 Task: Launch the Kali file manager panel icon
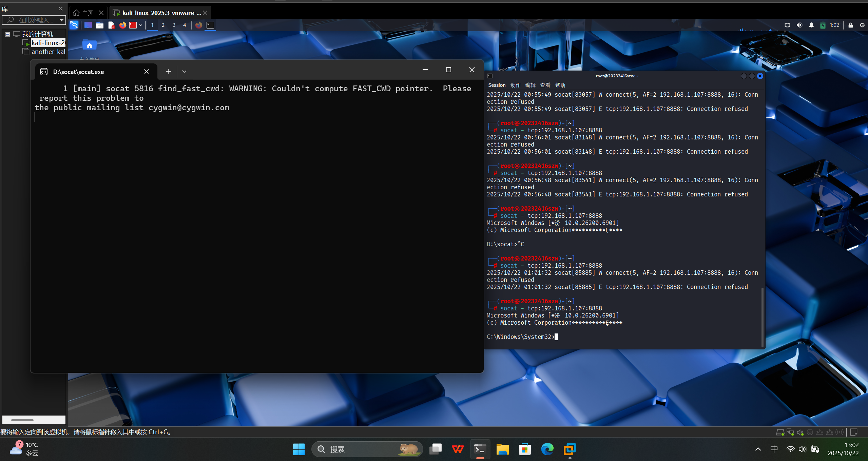coord(100,25)
